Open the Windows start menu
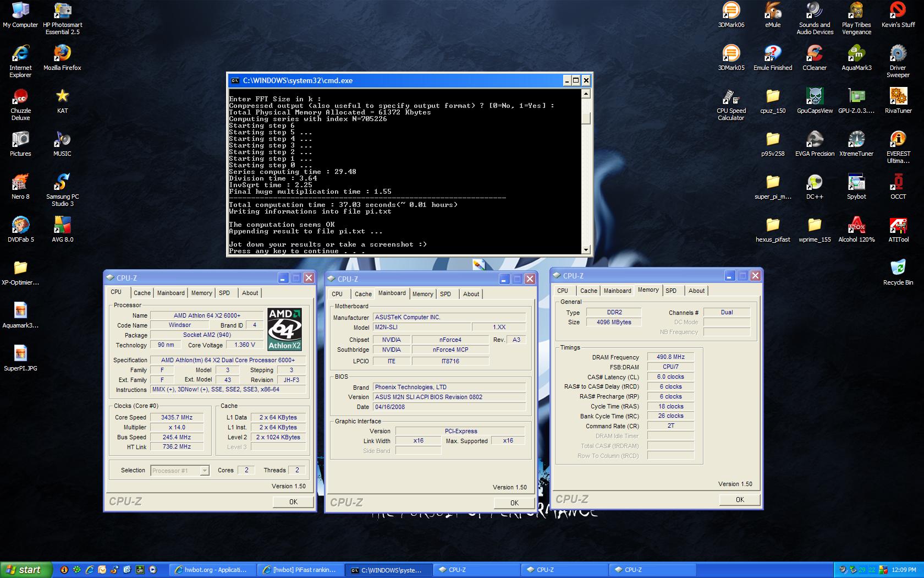924x578 pixels. click(x=26, y=570)
